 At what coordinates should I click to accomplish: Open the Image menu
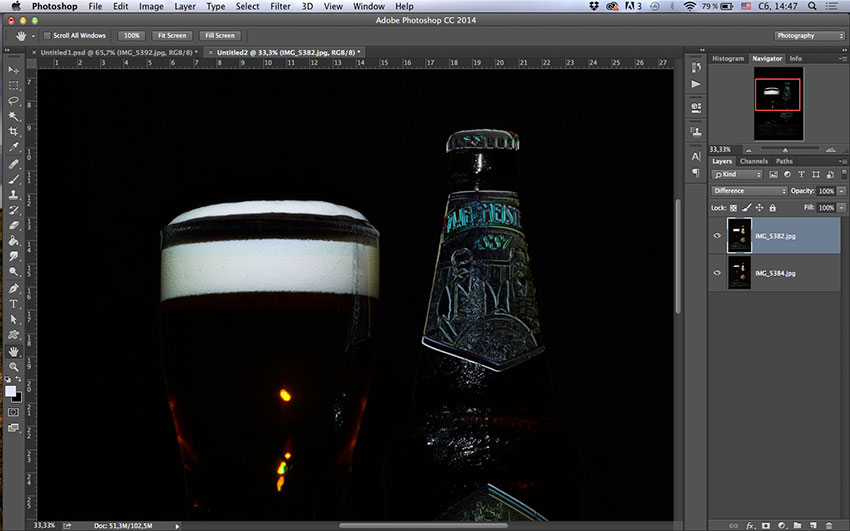point(151,7)
